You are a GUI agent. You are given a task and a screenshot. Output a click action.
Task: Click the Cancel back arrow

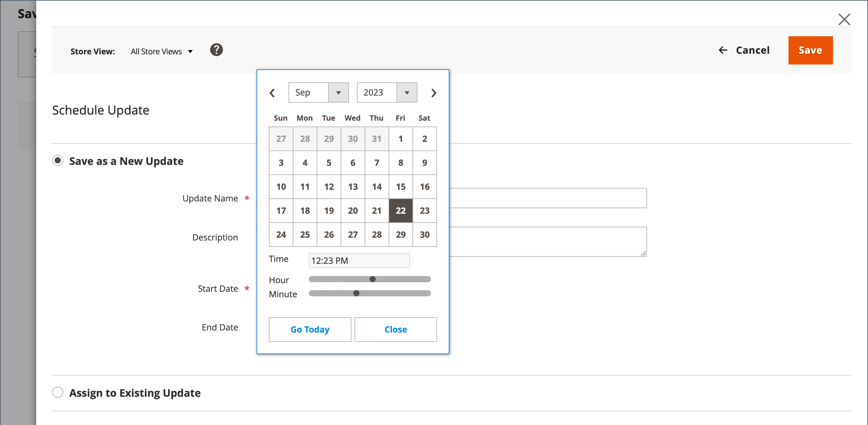723,50
